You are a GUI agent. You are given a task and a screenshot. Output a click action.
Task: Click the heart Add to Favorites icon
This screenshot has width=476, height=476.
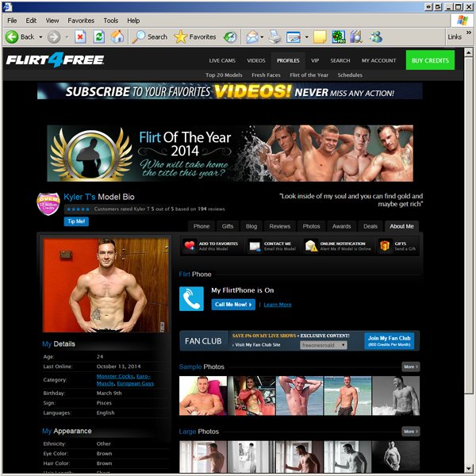tap(190, 246)
